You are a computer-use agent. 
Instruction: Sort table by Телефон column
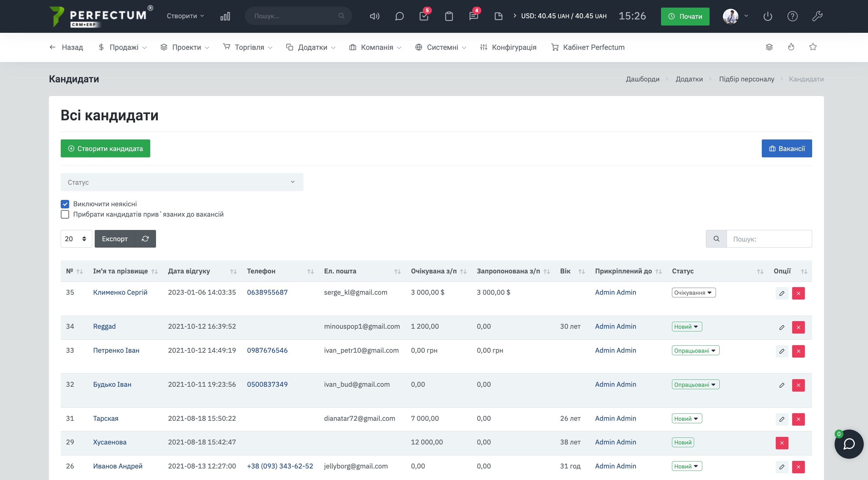click(280, 271)
